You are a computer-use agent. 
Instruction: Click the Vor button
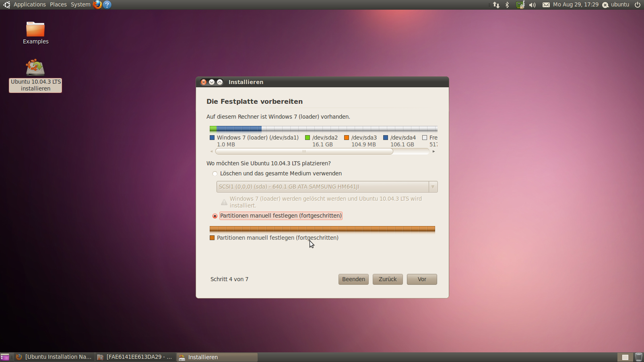click(422, 279)
